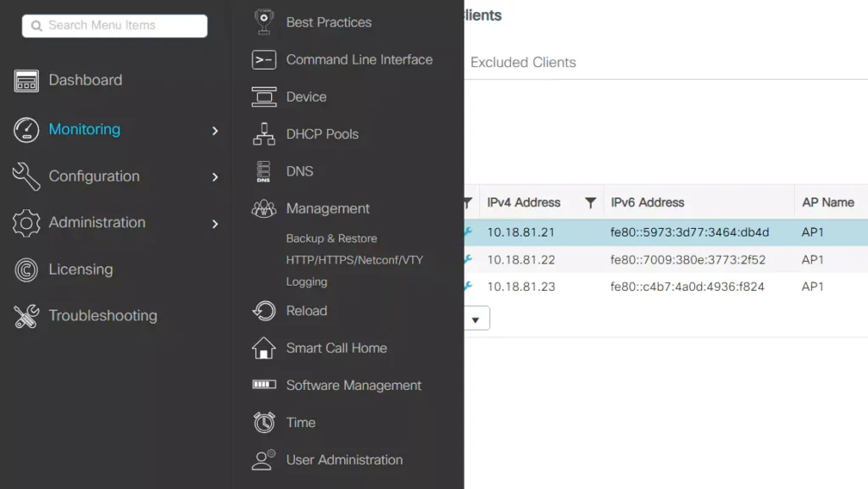Open the pagination dropdown below table
The width and height of the screenshot is (868, 489).
coord(476,320)
